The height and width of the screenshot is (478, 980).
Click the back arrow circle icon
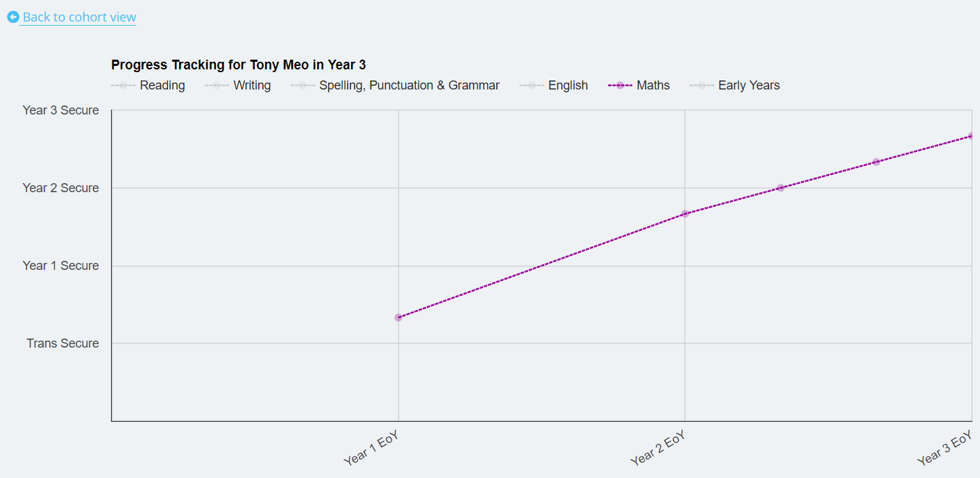tap(13, 17)
